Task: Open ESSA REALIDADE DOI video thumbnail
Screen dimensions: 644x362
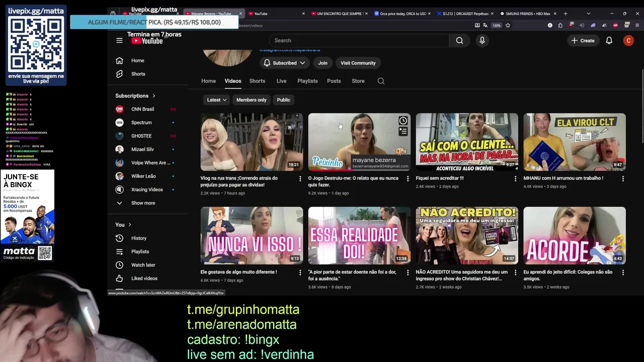Action: [359, 236]
